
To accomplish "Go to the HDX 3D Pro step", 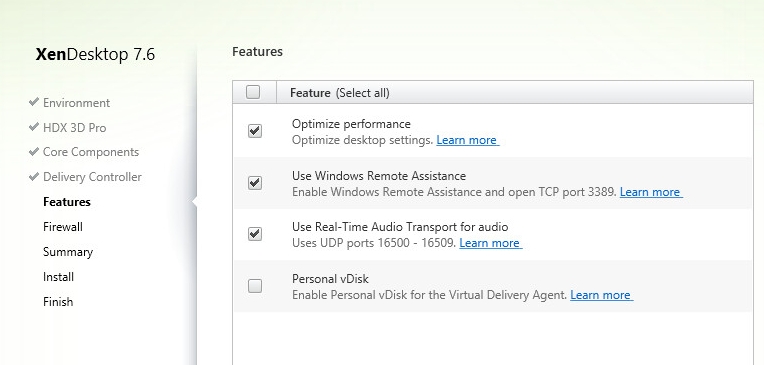I will coord(75,128).
